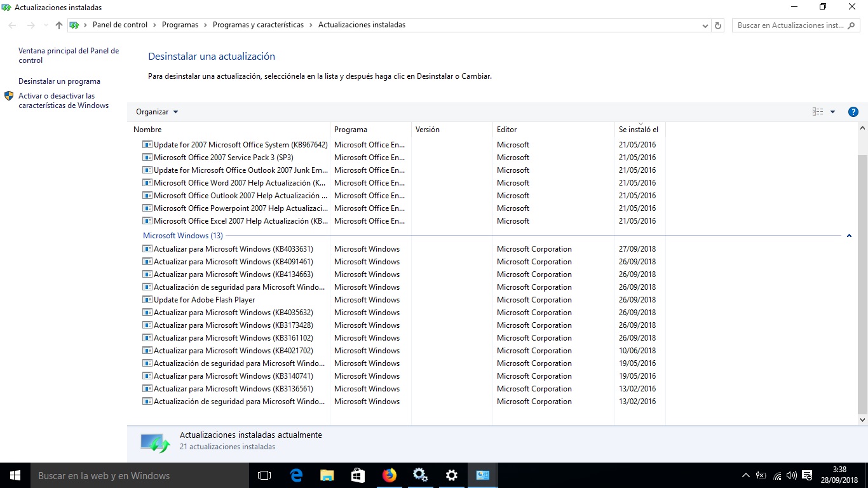Screen dimensions: 868x488
Task: Click the scrollbar up arrow
Action: pyautogui.click(x=862, y=128)
